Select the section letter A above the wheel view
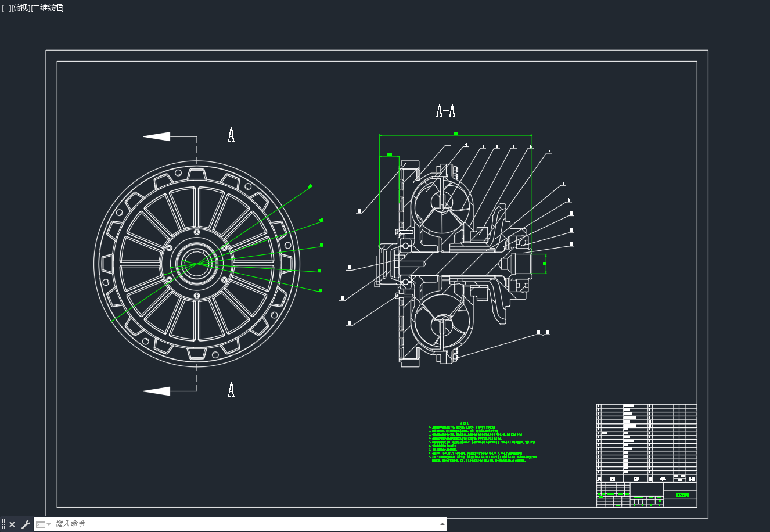 (x=231, y=135)
